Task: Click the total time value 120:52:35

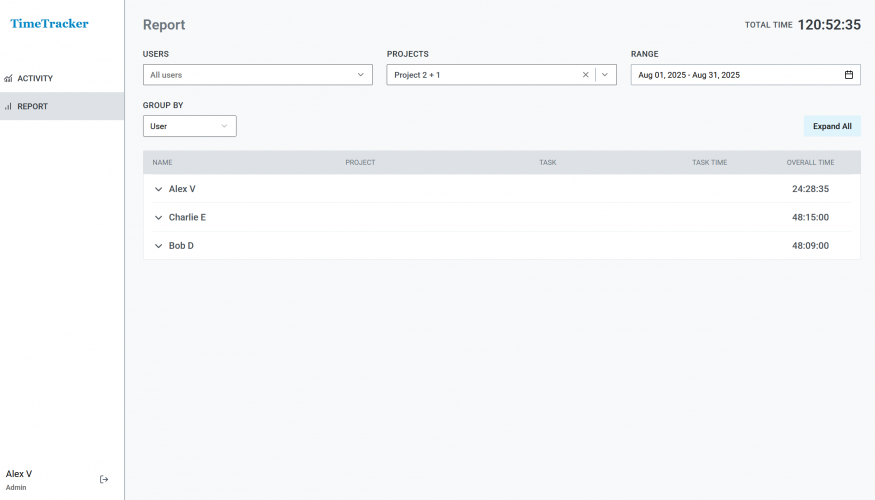Action: tap(829, 25)
